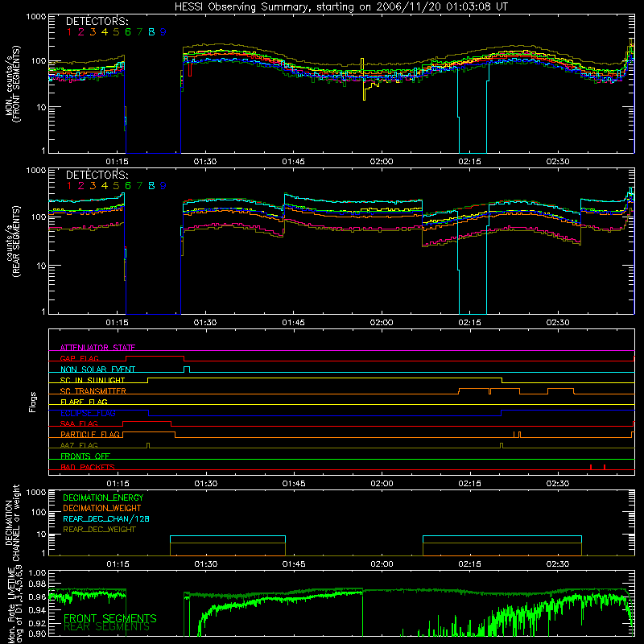644x644 pixels.
Task: Select the FRONTS_OFF flag label
Action: click(85, 456)
